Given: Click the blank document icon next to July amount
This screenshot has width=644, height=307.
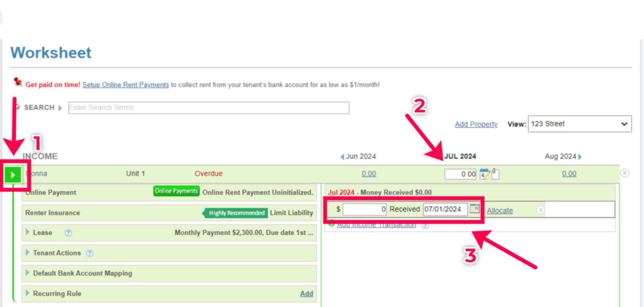Looking at the screenshot, I should point(495,174).
